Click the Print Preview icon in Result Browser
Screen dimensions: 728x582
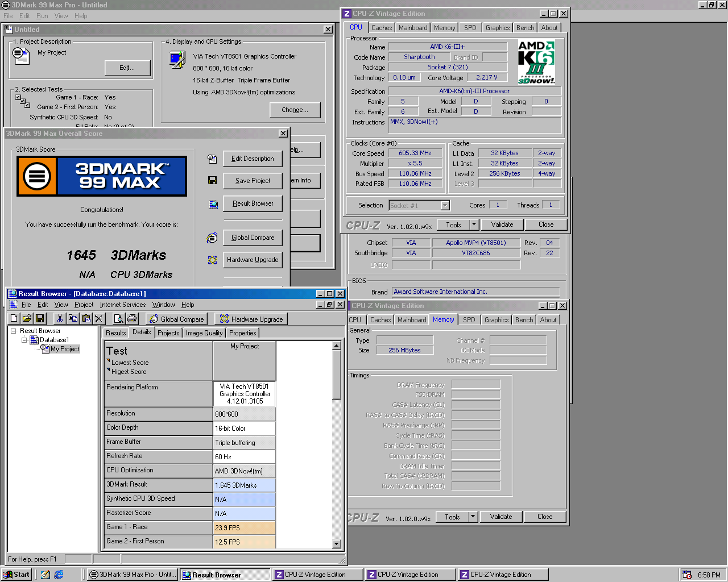(x=118, y=319)
